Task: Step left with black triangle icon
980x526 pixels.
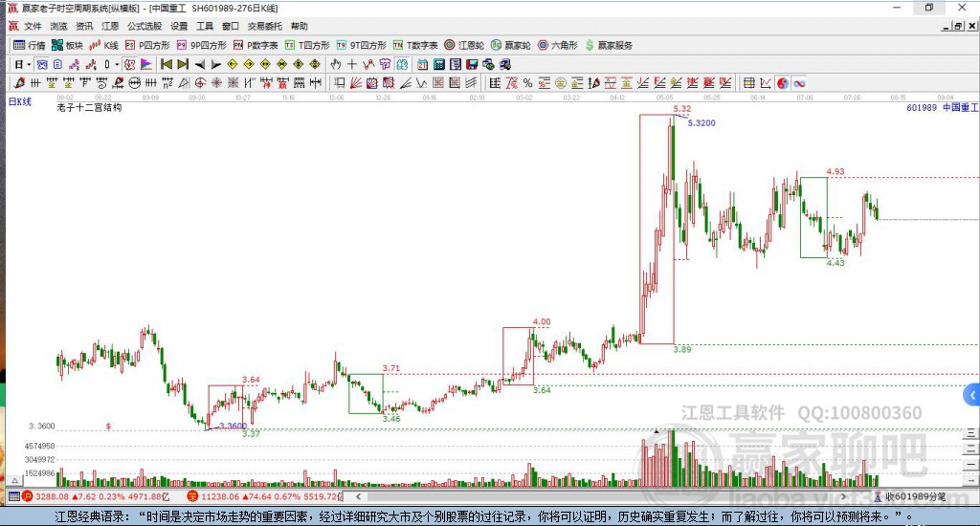Action: 199,64
